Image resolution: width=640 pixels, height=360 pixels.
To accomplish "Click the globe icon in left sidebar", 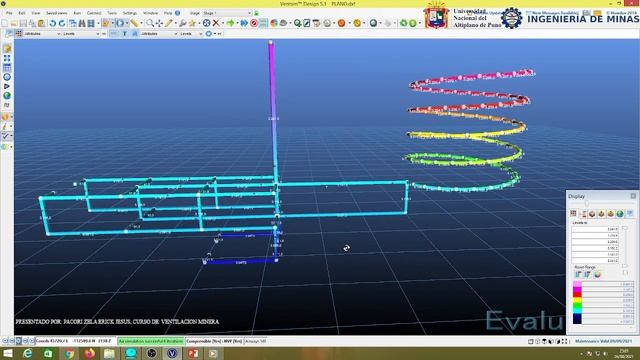I will coord(7,96).
